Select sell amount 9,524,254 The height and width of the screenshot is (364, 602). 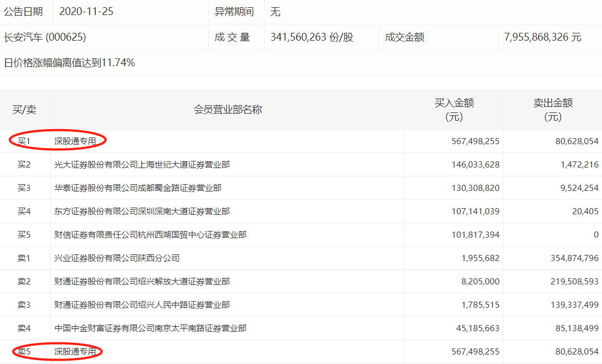tap(579, 188)
